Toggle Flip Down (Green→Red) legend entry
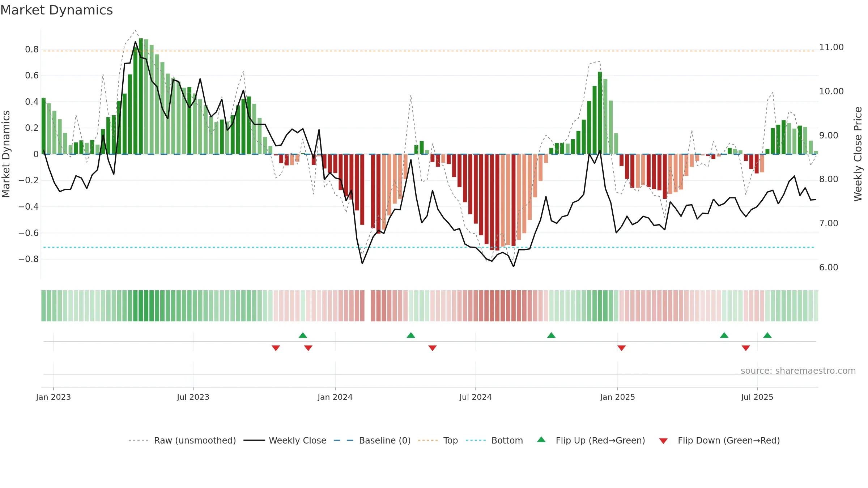This screenshot has height=488, width=868. pyautogui.click(x=719, y=440)
